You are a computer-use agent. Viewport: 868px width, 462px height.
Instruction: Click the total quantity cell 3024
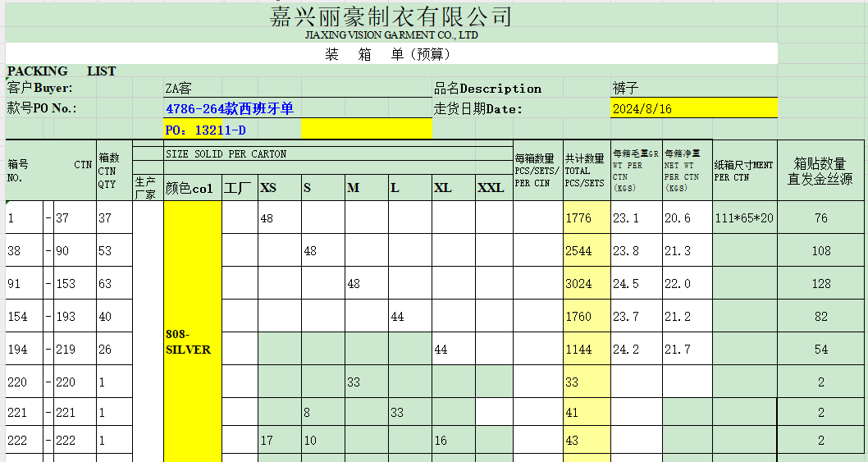click(578, 284)
